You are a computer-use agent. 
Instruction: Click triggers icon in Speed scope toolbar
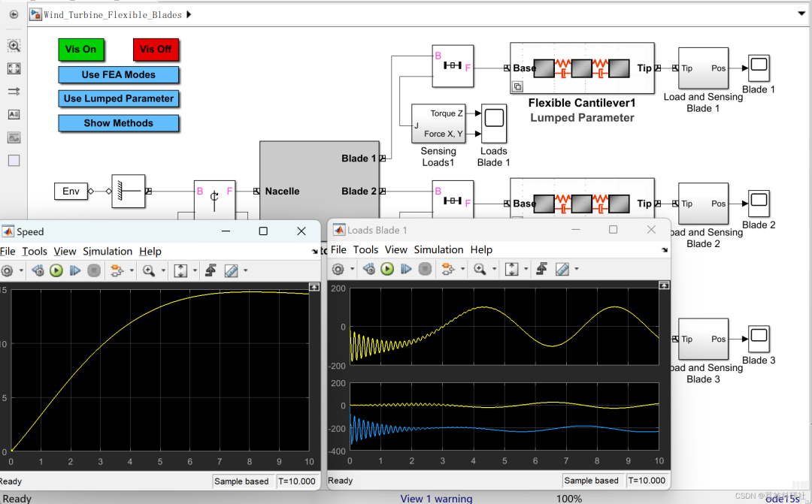211,270
